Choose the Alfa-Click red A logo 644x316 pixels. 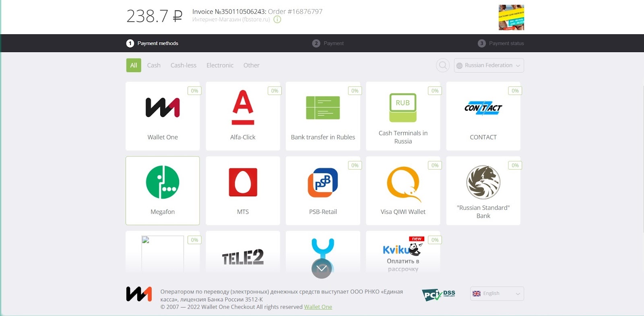pos(243,107)
